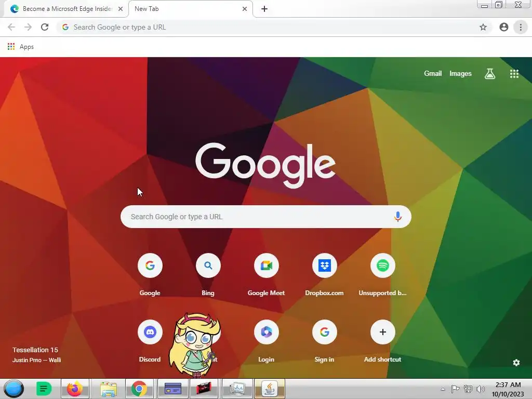The width and height of the screenshot is (532, 399).
Task: Focus the central Google search box
Action: pos(265,217)
